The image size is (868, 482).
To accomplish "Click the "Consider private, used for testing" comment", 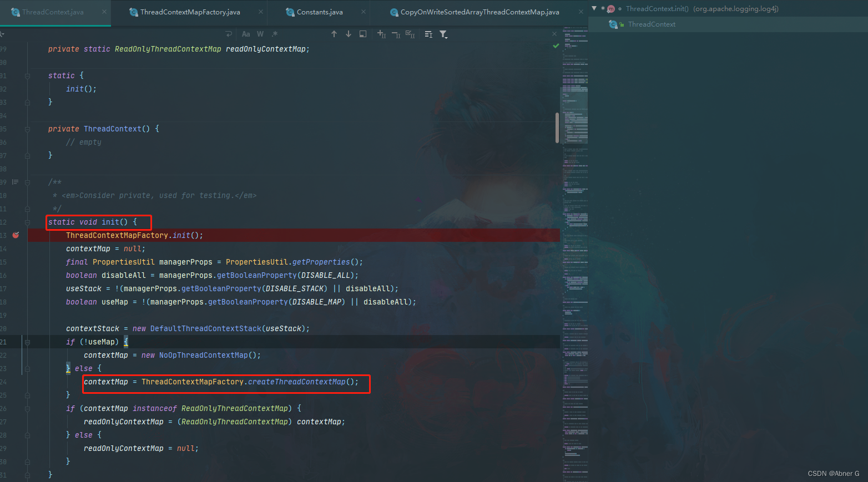I will [x=155, y=195].
